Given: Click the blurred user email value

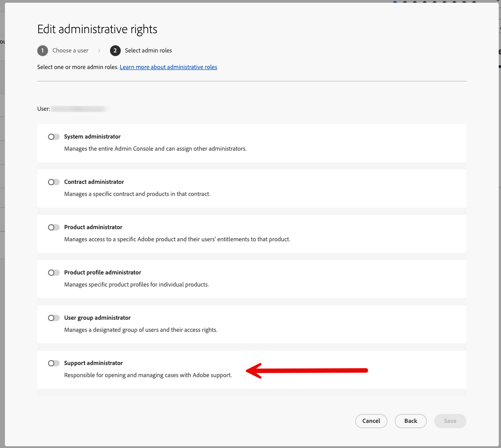Looking at the screenshot, I should tap(79, 109).
